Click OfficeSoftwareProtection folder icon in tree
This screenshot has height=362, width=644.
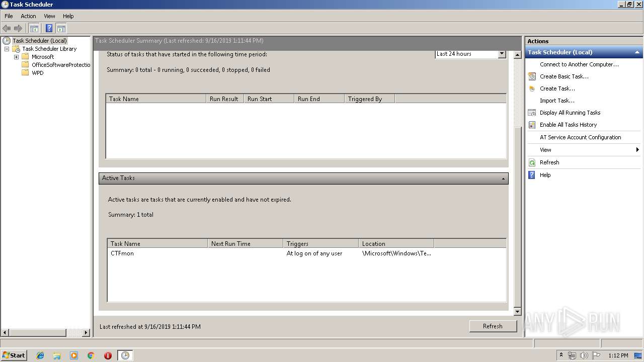pyautogui.click(x=25, y=65)
